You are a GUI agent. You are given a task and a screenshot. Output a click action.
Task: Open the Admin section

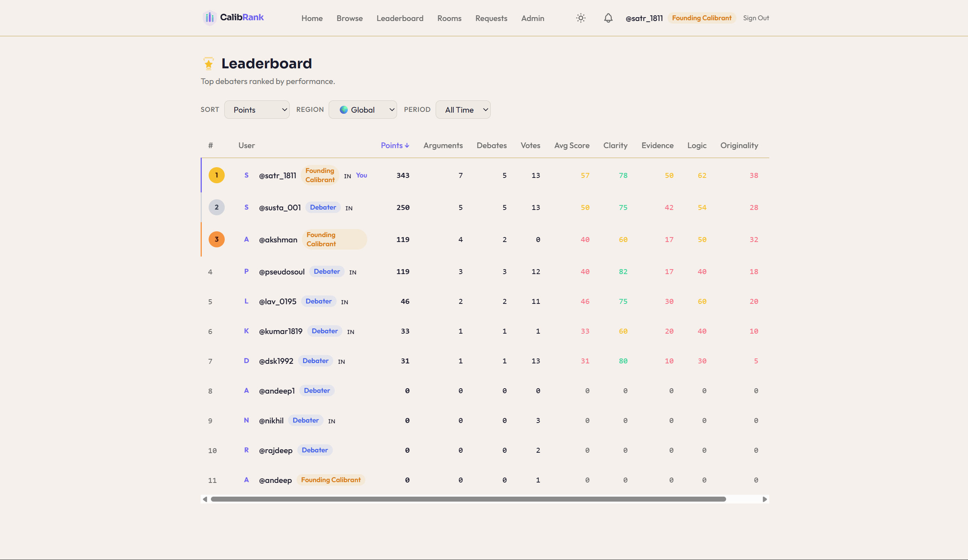coord(532,18)
